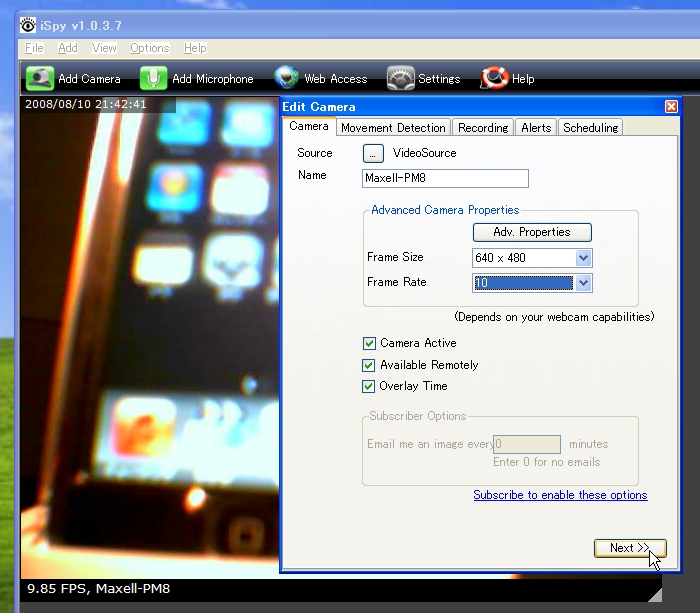The height and width of the screenshot is (613, 700).
Task: Open Settings gear icon
Action: (x=400, y=78)
